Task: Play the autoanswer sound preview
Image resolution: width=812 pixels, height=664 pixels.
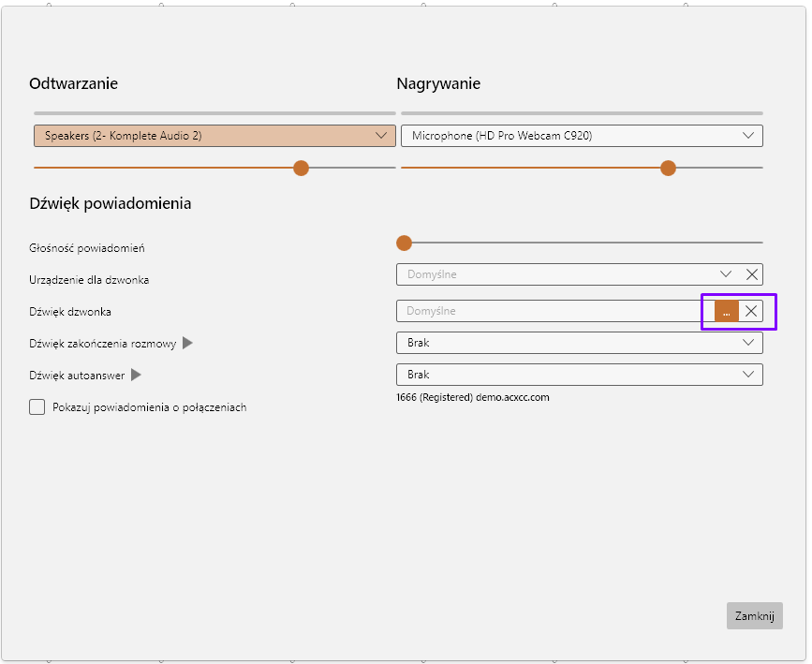Action: [x=136, y=376]
